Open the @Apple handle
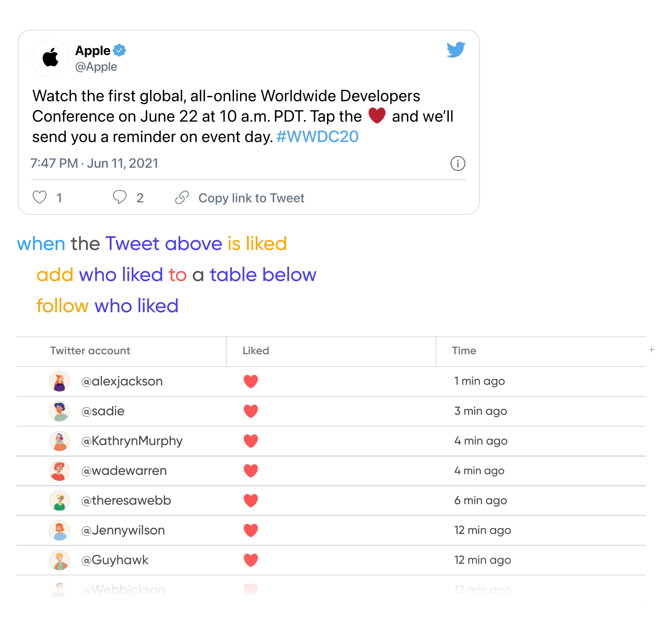The height and width of the screenshot is (621, 672). click(x=96, y=67)
